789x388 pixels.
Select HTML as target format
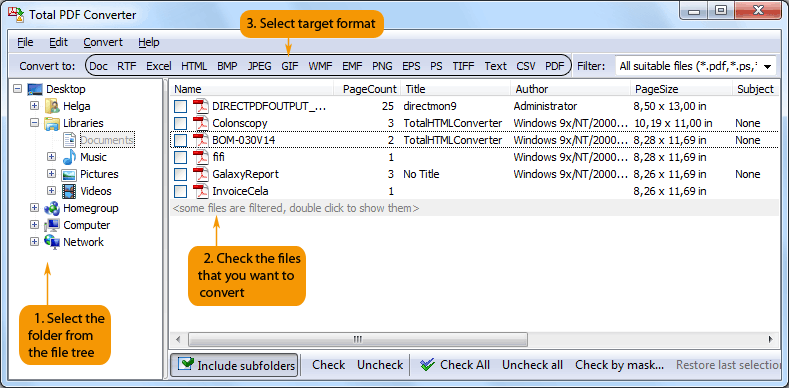click(194, 66)
